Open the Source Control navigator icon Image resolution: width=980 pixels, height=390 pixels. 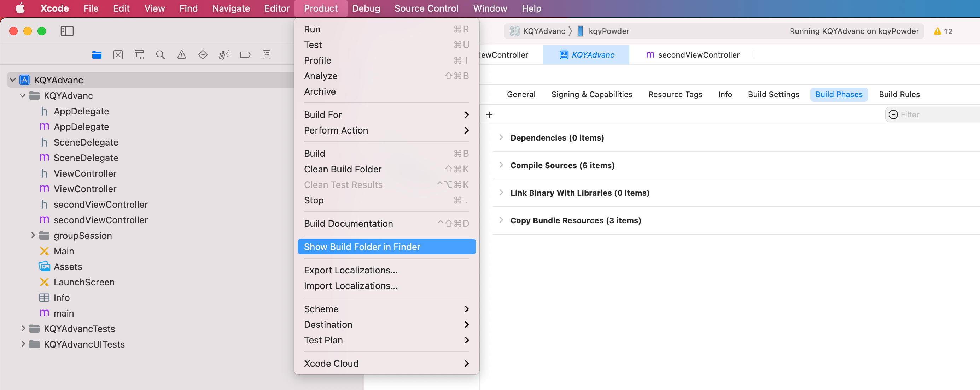(x=118, y=55)
